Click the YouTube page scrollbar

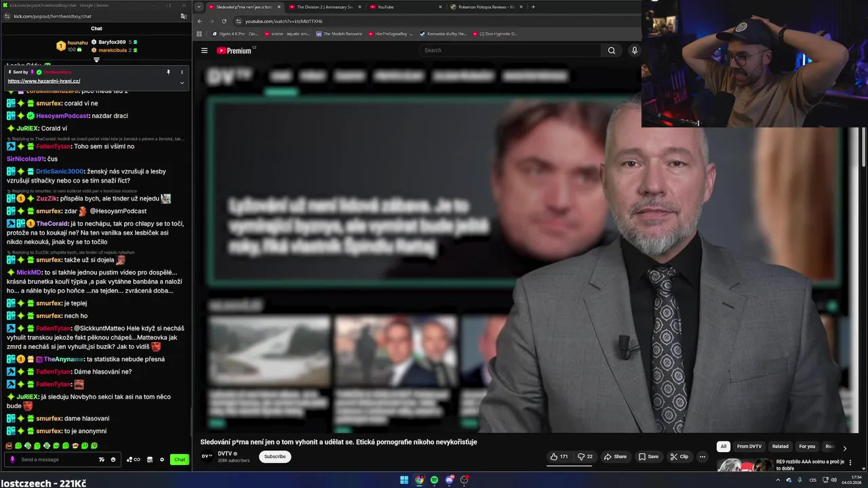(864, 146)
